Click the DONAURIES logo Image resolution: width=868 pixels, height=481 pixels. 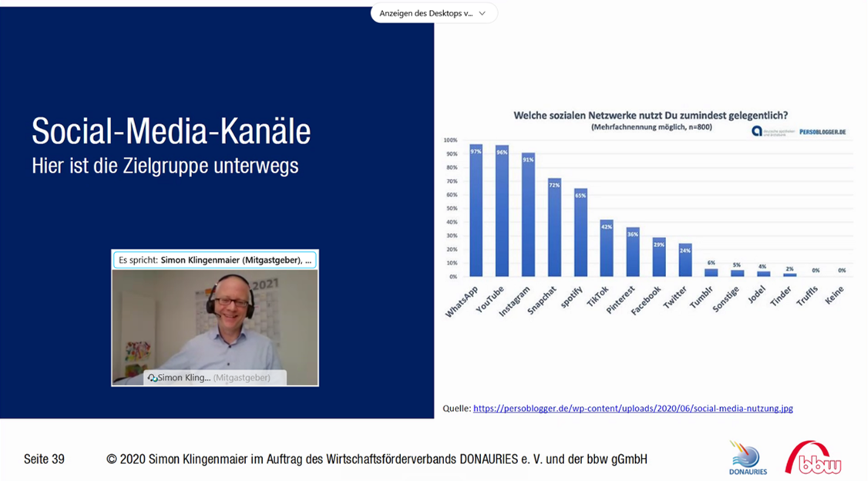coord(748,459)
